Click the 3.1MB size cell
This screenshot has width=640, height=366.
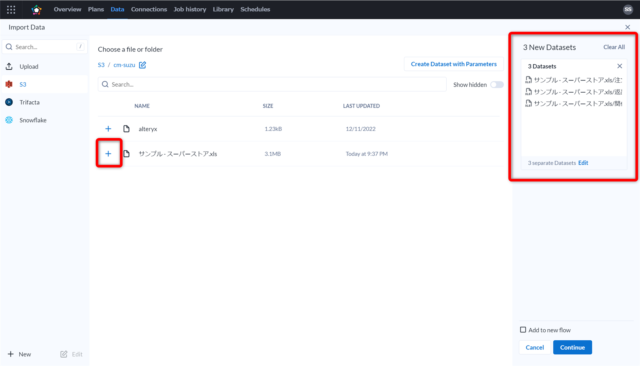[272, 154]
